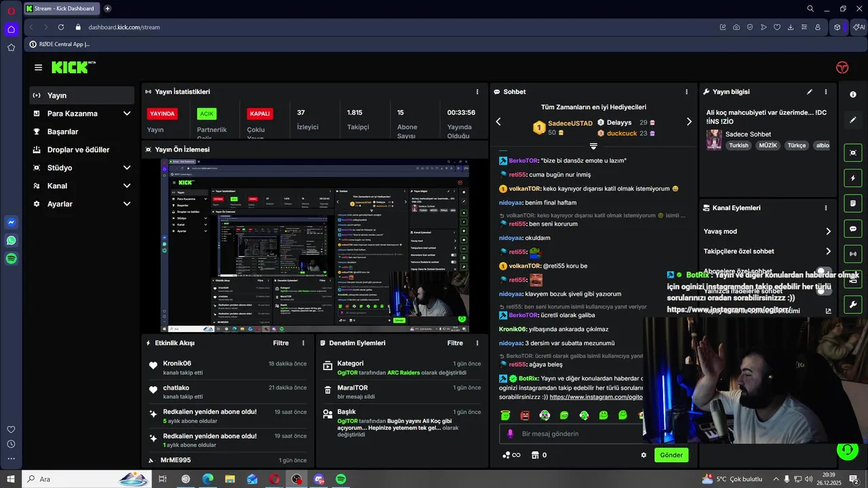
Task: Open the pencil edit icon in the right rail
Action: pyautogui.click(x=853, y=120)
